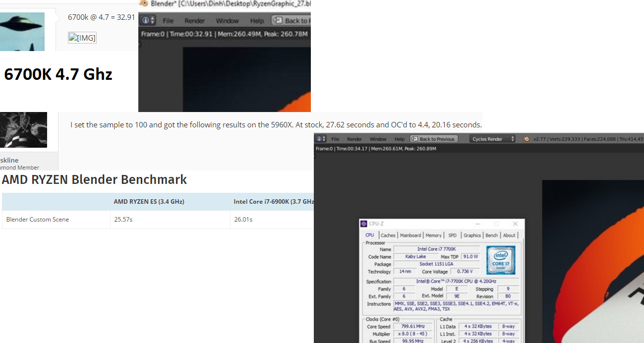Open File menu in upper Blender window

[168, 21]
